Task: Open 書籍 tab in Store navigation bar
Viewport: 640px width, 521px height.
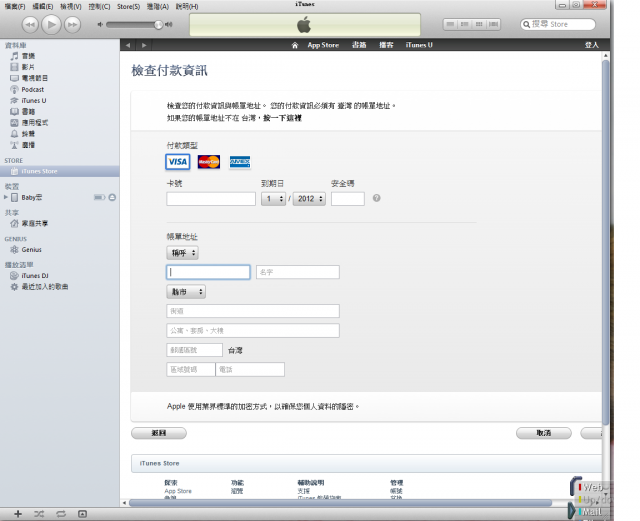Action: coord(359,45)
